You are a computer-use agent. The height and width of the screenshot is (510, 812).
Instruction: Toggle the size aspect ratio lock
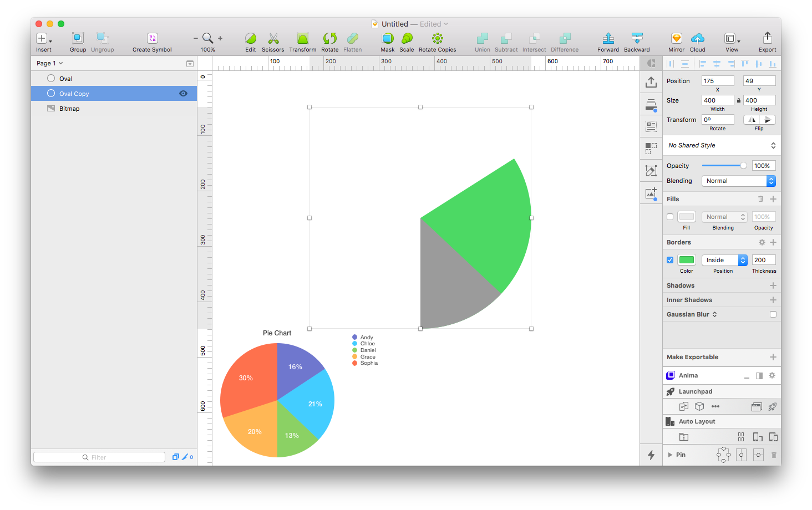[x=739, y=100]
